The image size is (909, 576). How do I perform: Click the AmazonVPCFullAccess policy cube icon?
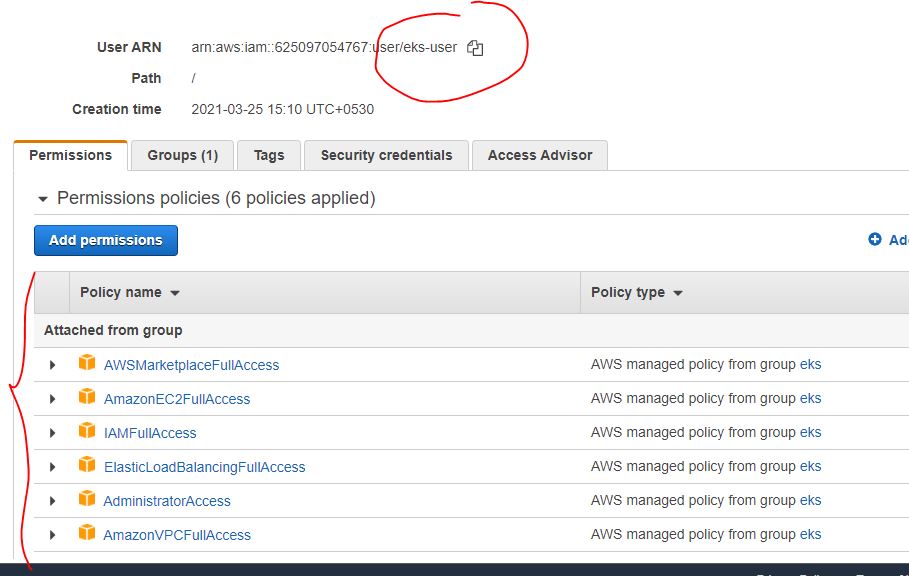point(87,534)
